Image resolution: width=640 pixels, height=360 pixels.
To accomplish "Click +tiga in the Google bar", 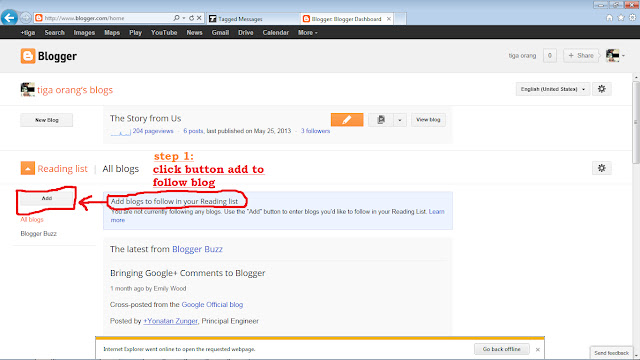I will pyautogui.click(x=28, y=33).
